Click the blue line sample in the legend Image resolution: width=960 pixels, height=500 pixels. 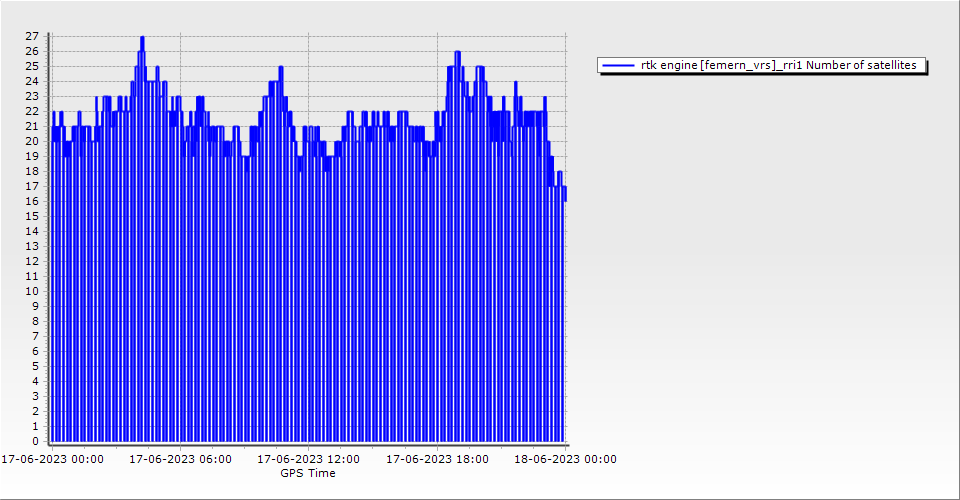pos(618,65)
